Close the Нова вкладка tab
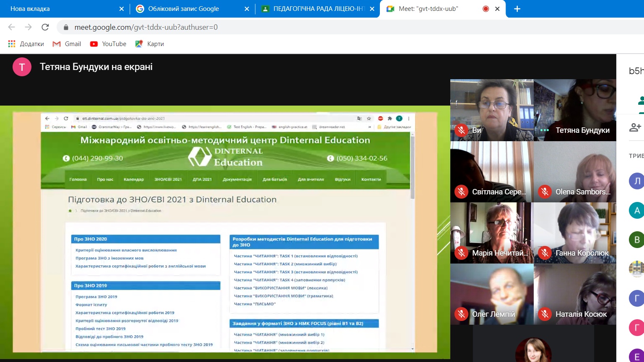644x362 pixels. pos(122,9)
